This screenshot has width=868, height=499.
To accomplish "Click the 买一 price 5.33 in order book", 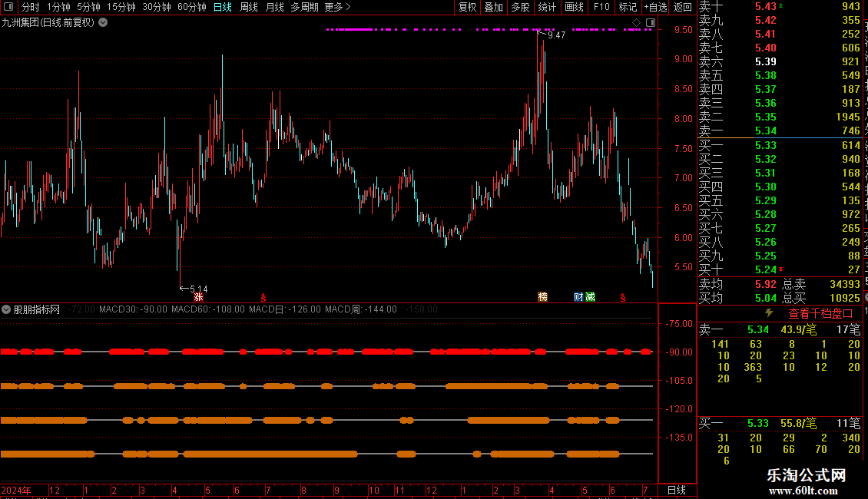I will [766, 145].
